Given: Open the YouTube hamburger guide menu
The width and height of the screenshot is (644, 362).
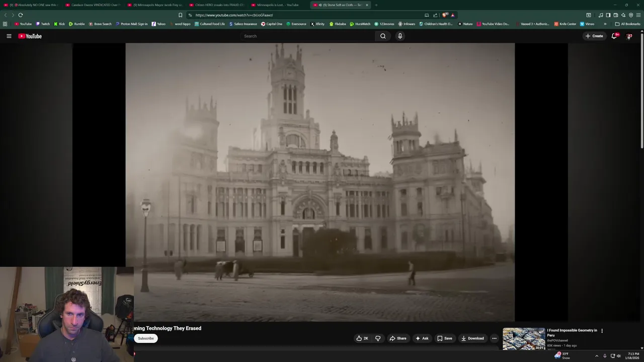Looking at the screenshot, I should [x=9, y=36].
